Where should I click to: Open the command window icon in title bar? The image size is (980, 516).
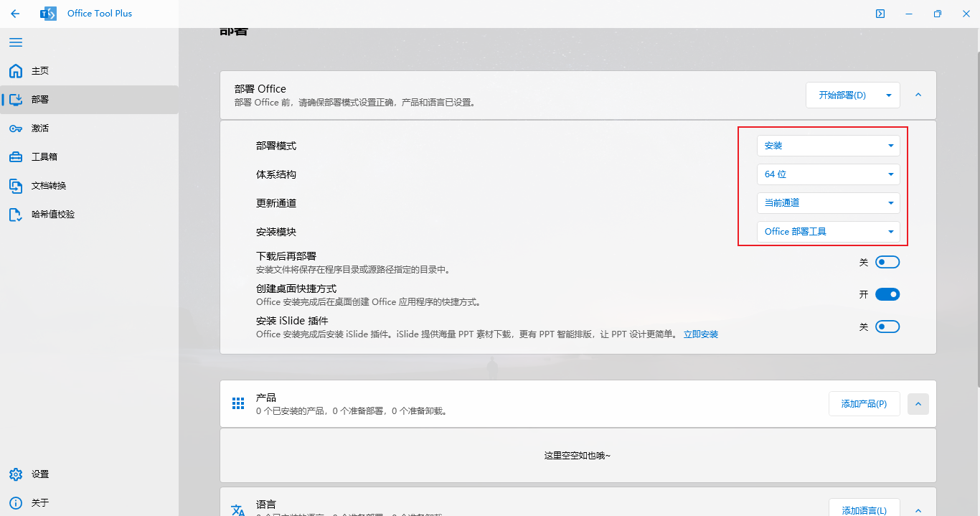[880, 14]
